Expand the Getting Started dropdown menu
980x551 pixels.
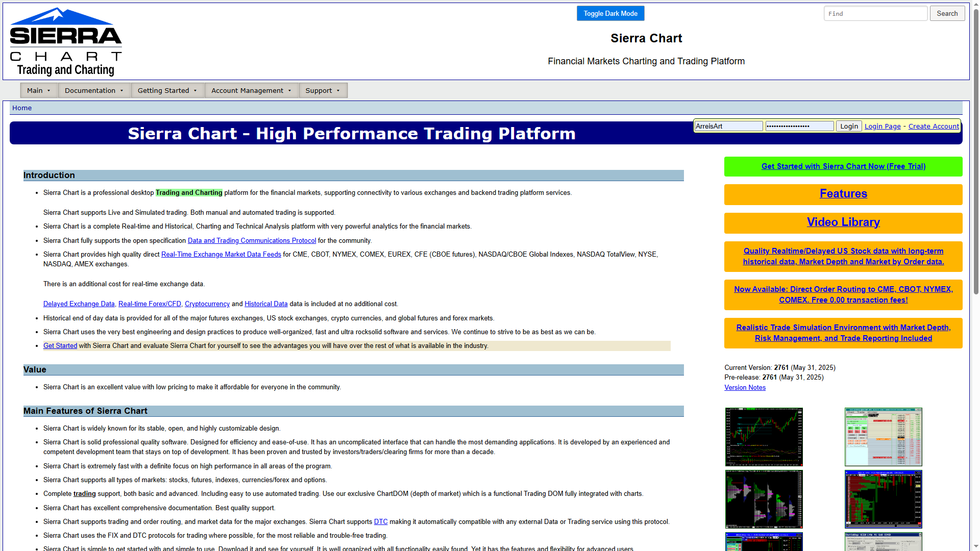(x=167, y=90)
